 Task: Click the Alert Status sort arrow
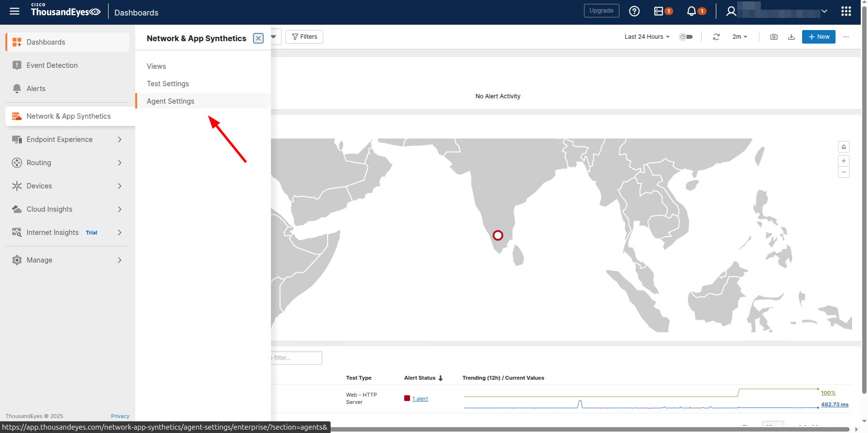[441, 378]
